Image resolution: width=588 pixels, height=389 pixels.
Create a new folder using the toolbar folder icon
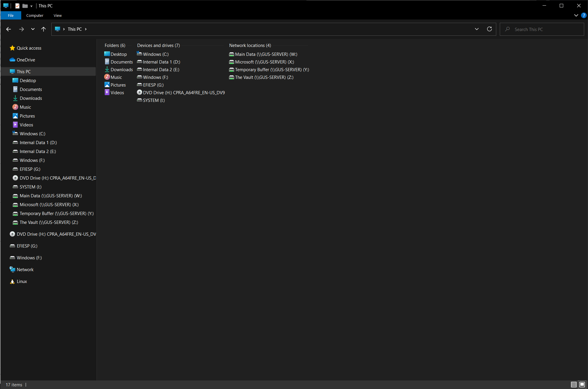tap(25, 6)
